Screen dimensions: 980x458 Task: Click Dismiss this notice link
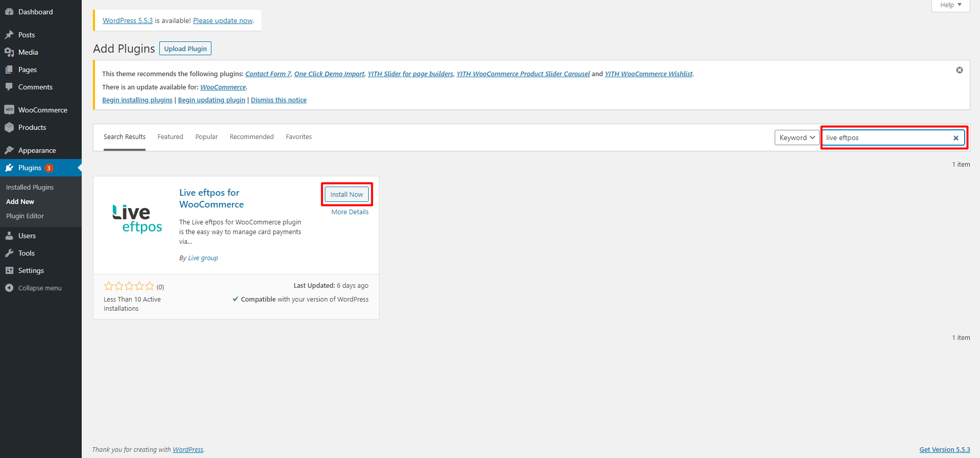pos(279,100)
